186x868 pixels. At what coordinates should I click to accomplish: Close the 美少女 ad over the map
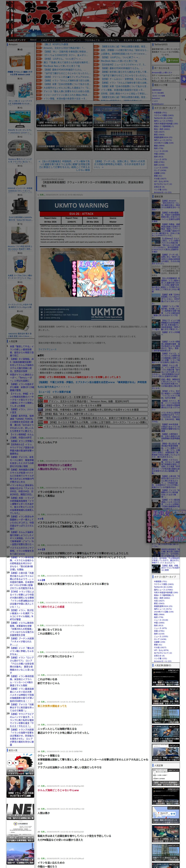[113, 298]
